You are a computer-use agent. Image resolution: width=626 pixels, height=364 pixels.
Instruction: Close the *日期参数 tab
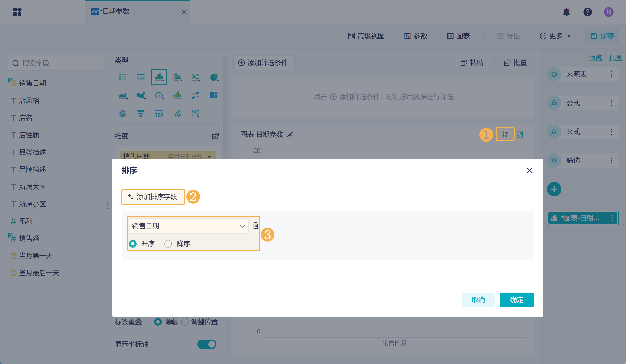pos(184,12)
